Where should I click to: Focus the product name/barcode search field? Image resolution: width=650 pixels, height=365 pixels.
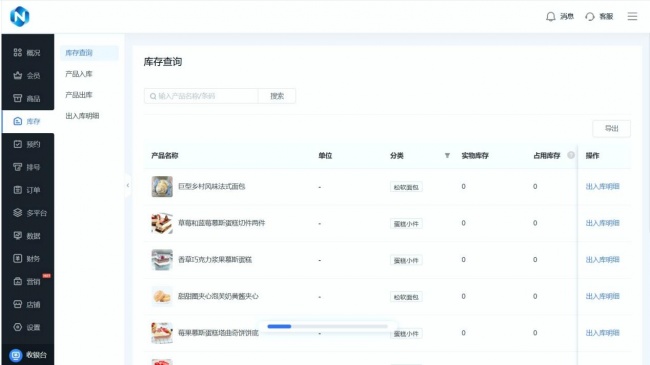(x=201, y=96)
